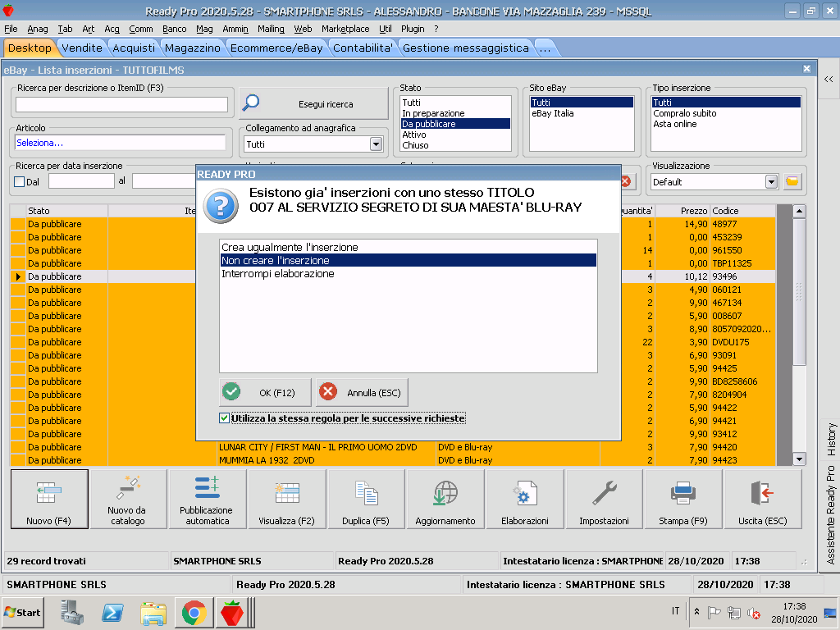Click the network tray icon

point(734,612)
